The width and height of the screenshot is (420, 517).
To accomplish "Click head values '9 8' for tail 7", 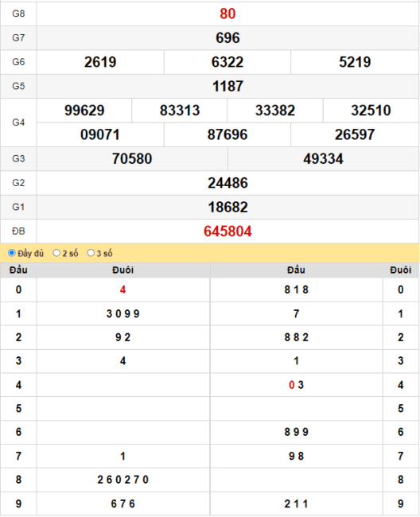I will coord(296,457).
